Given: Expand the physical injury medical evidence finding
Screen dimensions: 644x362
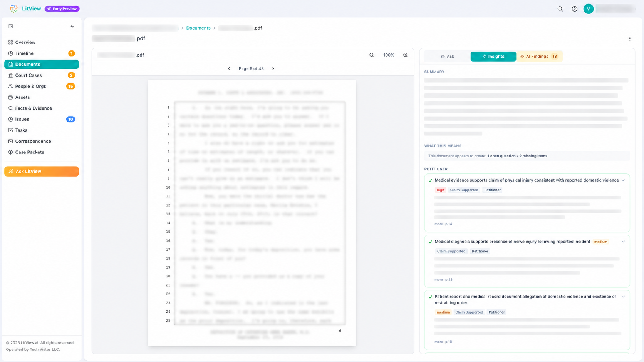Looking at the screenshot, I should coord(623,180).
